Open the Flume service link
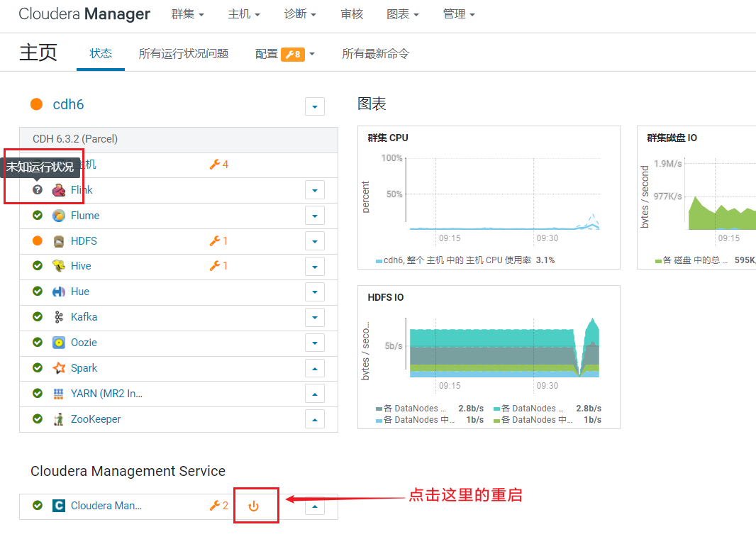Image resolution: width=756 pixels, height=549 pixels. coord(85,216)
